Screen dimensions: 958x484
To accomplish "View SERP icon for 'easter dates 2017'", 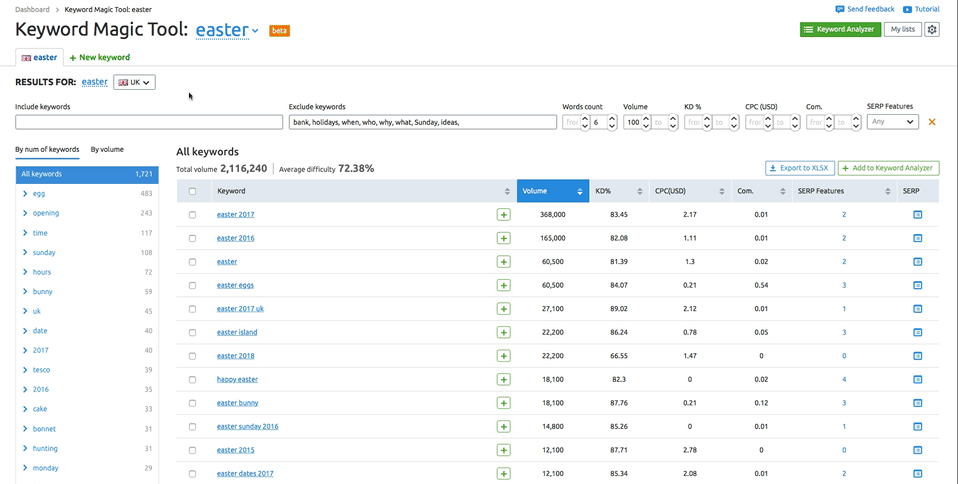I will tap(917, 474).
